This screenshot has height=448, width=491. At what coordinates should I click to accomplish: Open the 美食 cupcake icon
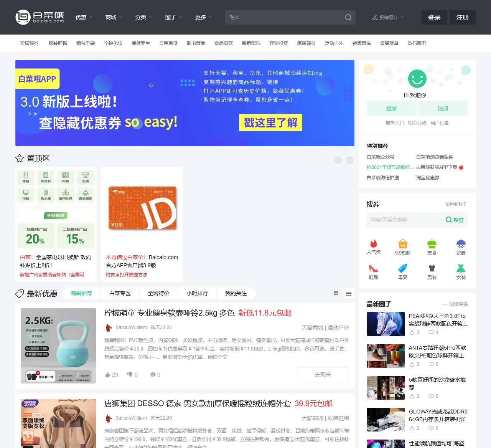tap(432, 243)
